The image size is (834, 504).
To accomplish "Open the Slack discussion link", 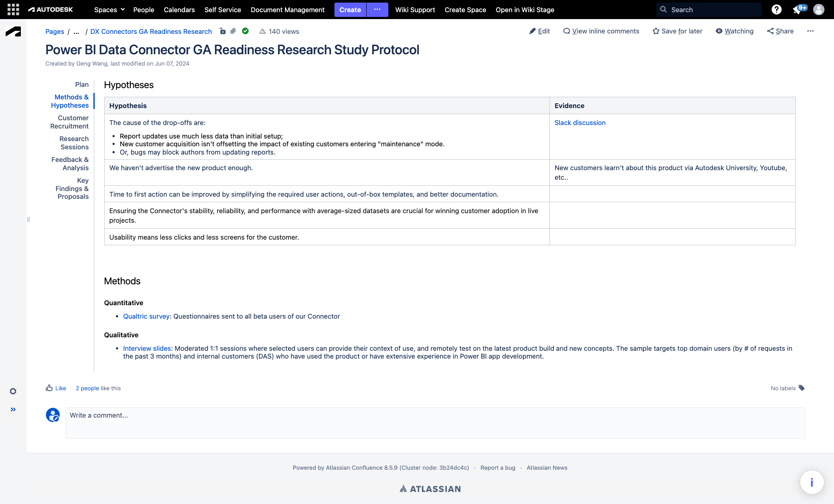I will (x=580, y=123).
